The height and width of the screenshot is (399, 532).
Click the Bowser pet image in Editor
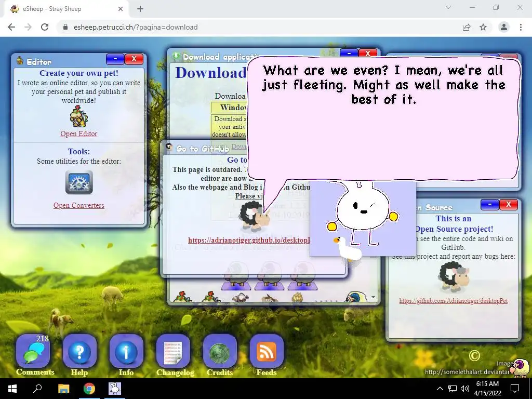click(x=79, y=116)
